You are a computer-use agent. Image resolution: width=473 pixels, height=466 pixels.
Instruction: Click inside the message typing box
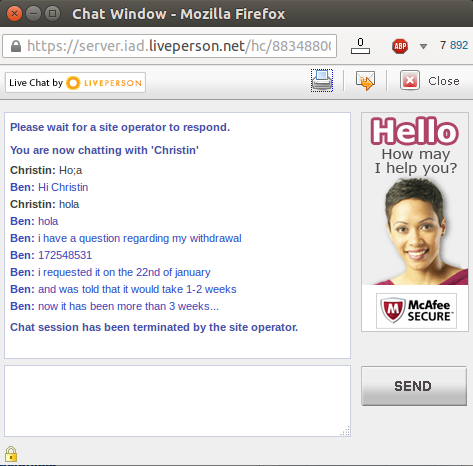tap(177, 401)
